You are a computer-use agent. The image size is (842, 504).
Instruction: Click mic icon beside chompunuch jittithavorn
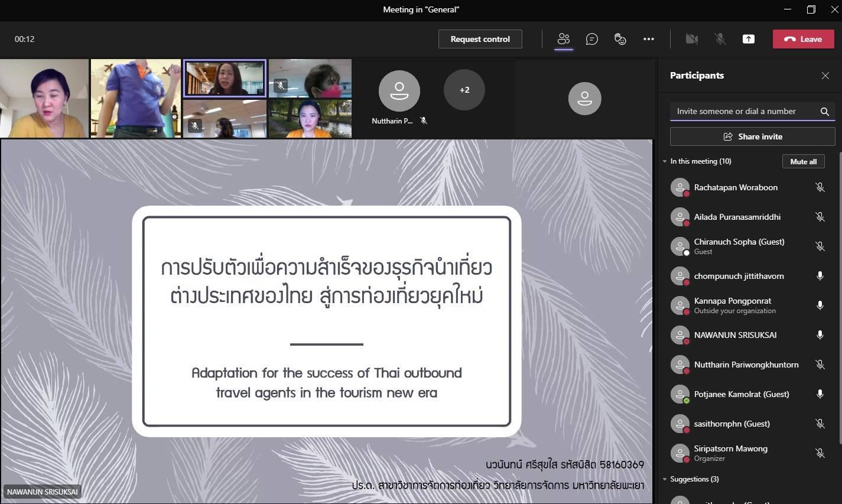coord(820,276)
